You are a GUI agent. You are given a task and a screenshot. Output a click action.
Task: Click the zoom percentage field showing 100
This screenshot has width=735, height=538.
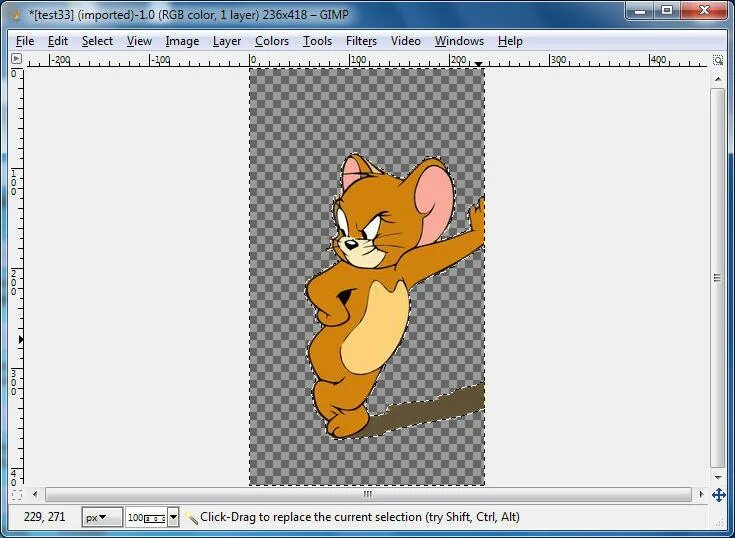(146, 517)
